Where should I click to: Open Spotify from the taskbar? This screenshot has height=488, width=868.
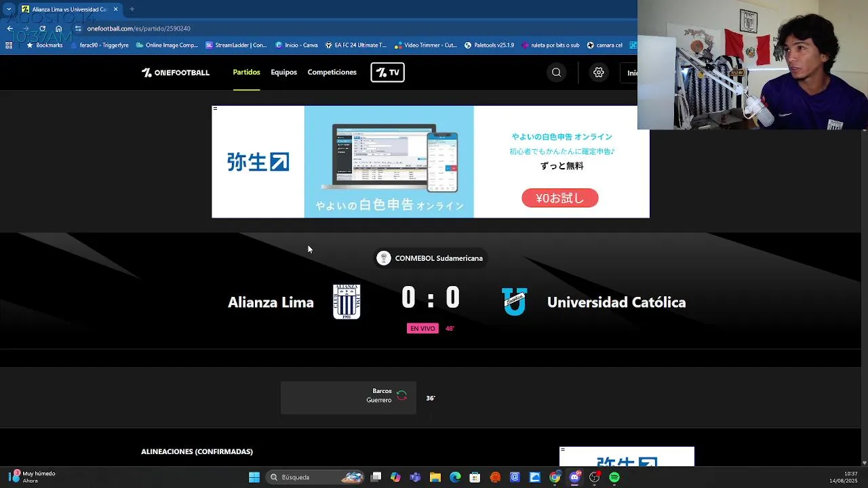614,477
